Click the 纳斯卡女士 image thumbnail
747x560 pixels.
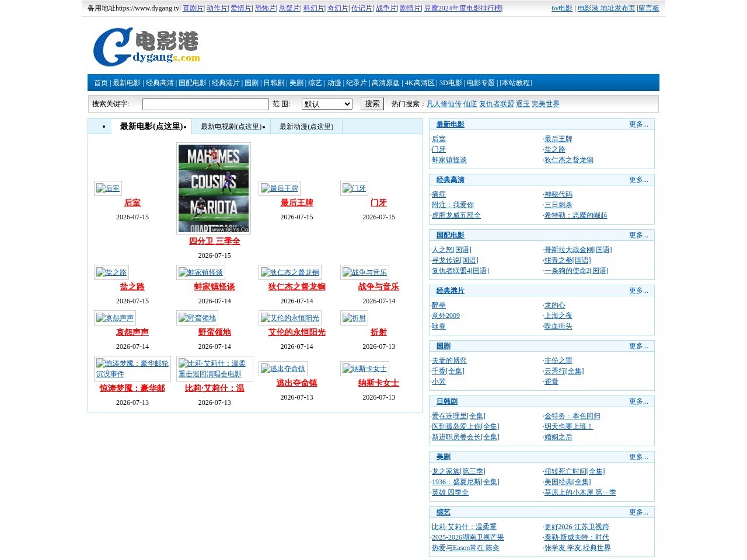click(365, 369)
